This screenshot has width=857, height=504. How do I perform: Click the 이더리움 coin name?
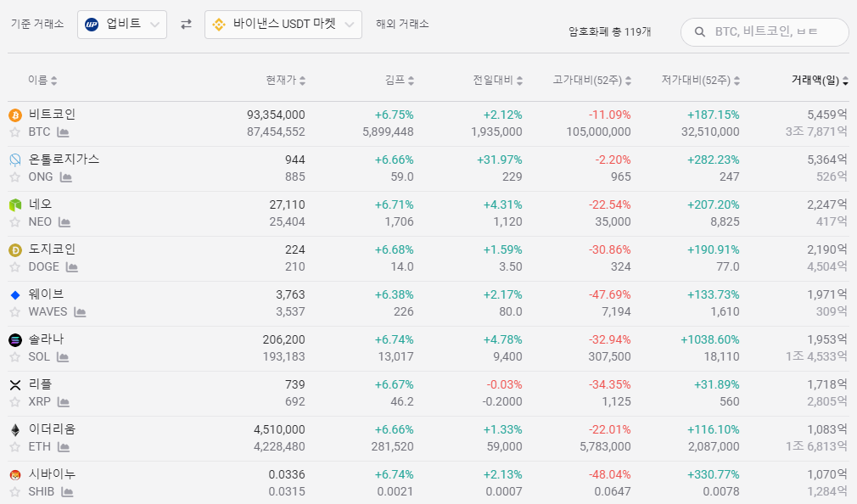point(52,429)
